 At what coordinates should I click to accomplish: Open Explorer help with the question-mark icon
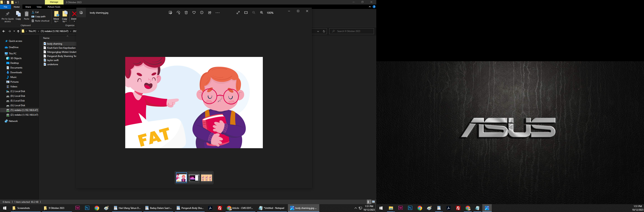tap(374, 7)
